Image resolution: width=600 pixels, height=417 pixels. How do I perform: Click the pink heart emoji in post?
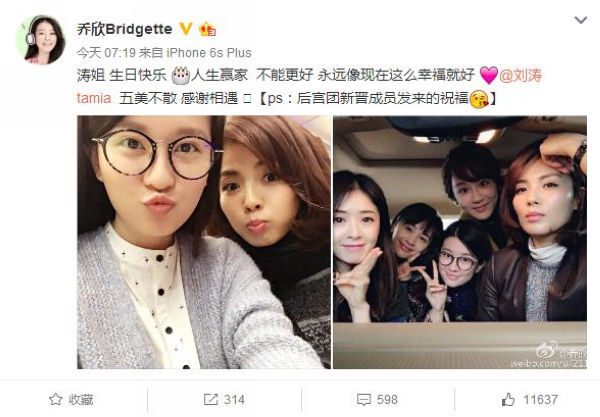(489, 75)
